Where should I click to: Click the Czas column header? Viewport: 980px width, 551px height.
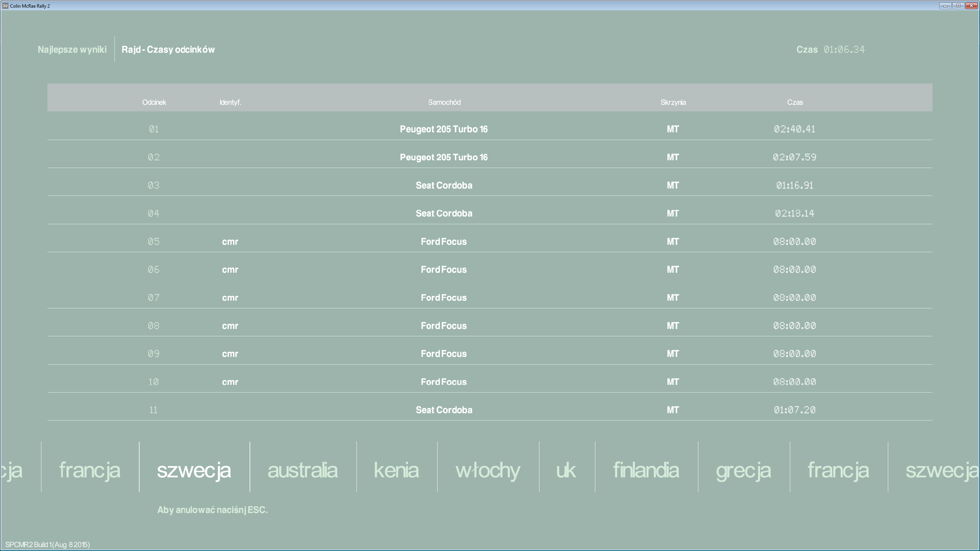[x=795, y=102]
